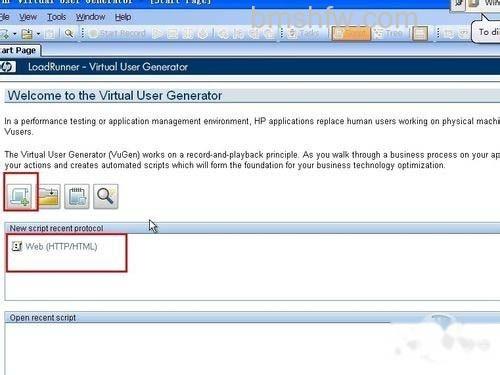This screenshot has width=500, height=375.
Task: Switch to Script view in toolbar
Action: coord(351,33)
